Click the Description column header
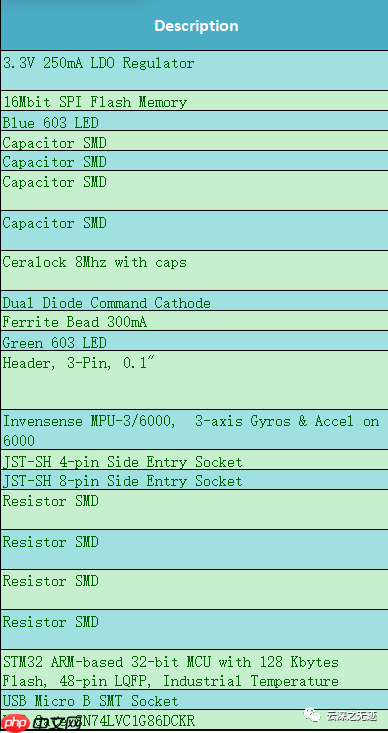Screen dimensions: 388x733 click(x=194, y=25)
